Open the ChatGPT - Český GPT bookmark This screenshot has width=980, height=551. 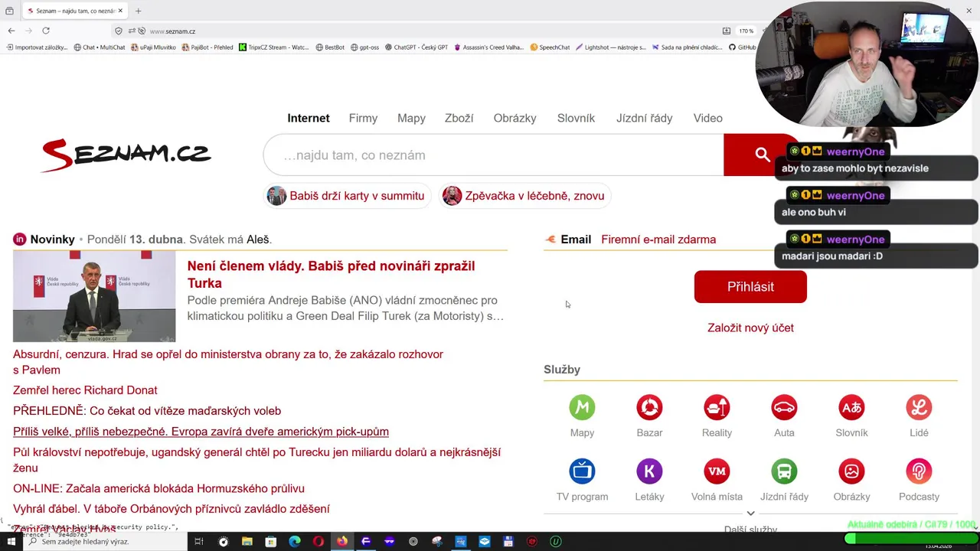(416, 47)
